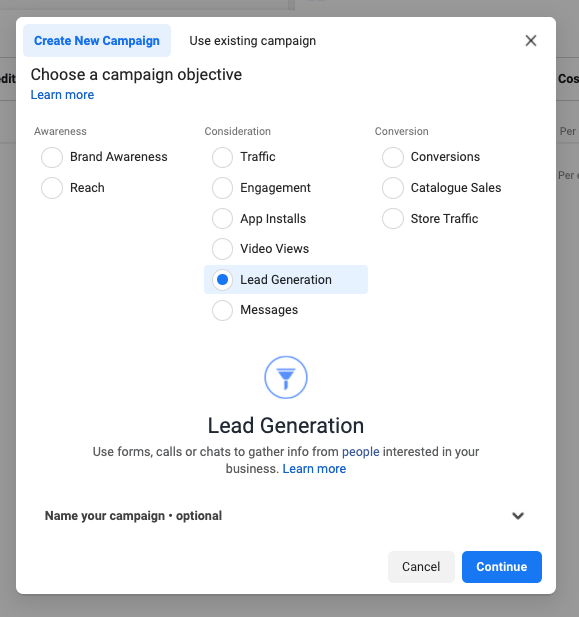Click the Cancel button
The width and height of the screenshot is (579, 617).
(421, 567)
